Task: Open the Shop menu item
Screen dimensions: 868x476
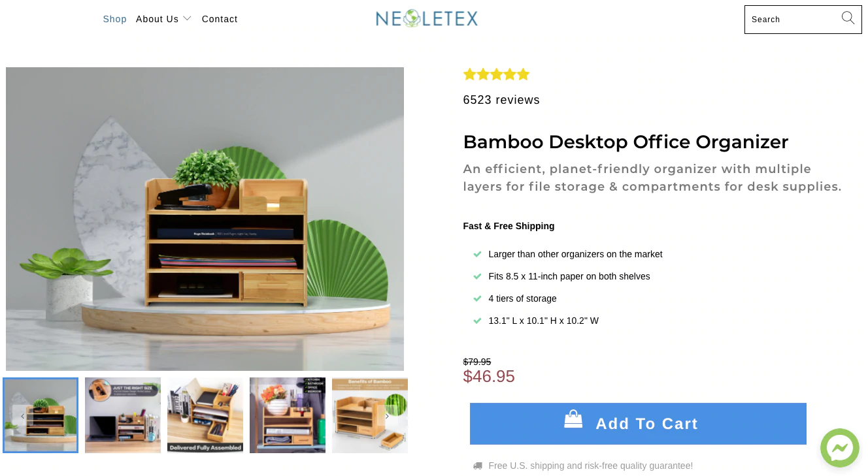Action: (114, 19)
